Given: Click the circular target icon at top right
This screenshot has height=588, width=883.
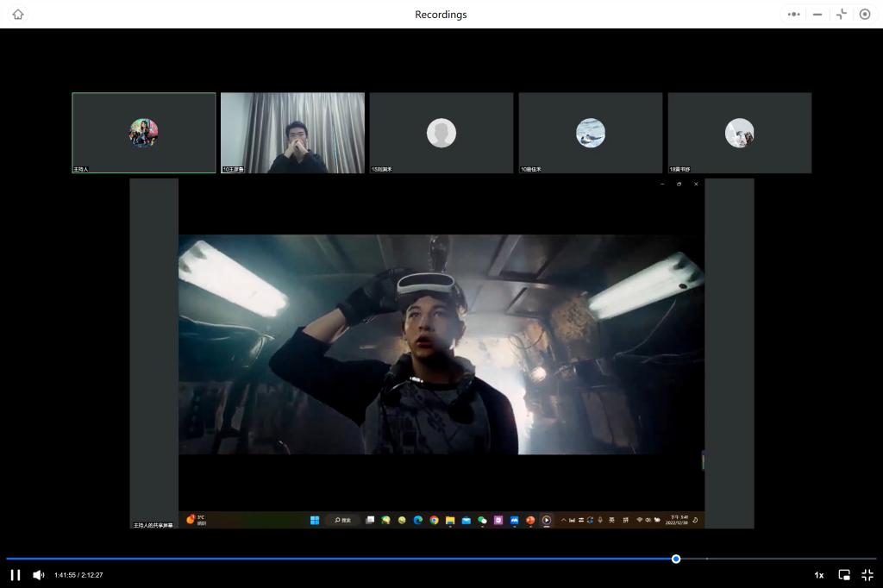Looking at the screenshot, I should 865,14.
